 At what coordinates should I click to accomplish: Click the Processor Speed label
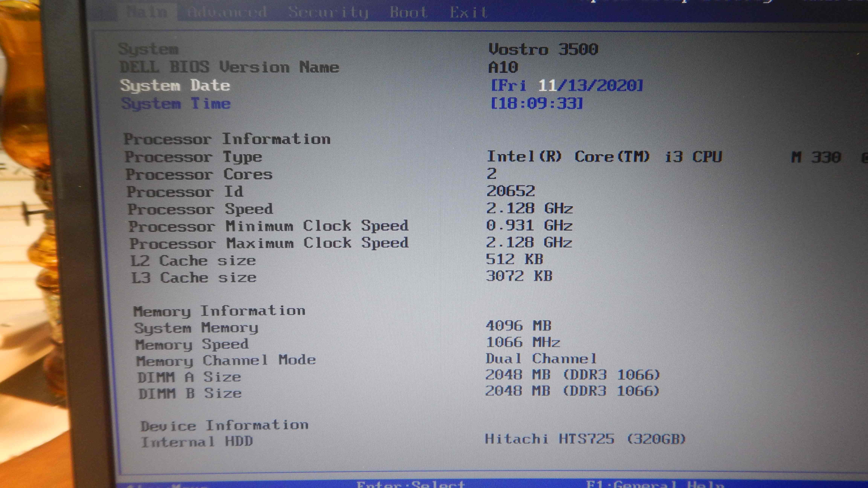(200, 209)
